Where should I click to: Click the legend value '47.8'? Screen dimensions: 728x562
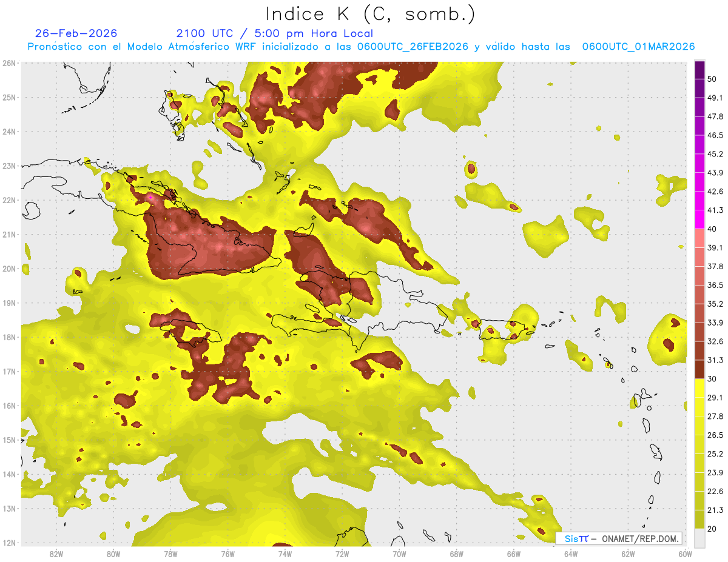715,116
